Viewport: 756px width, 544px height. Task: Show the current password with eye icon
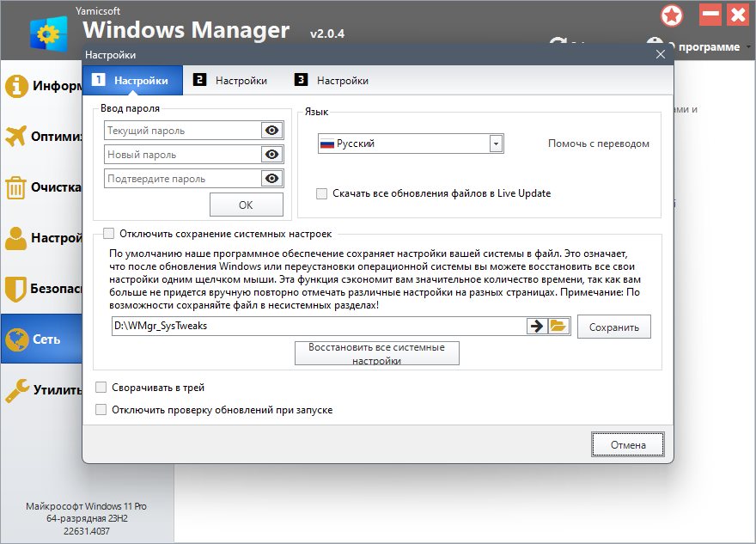pos(272,131)
